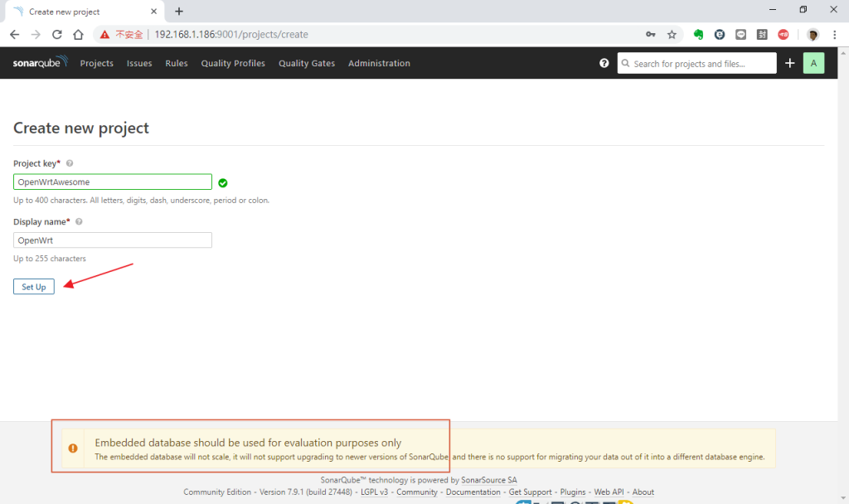The height and width of the screenshot is (504, 849).
Task: Click the gray speech-bubble extension icon
Action: pyautogui.click(x=740, y=35)
